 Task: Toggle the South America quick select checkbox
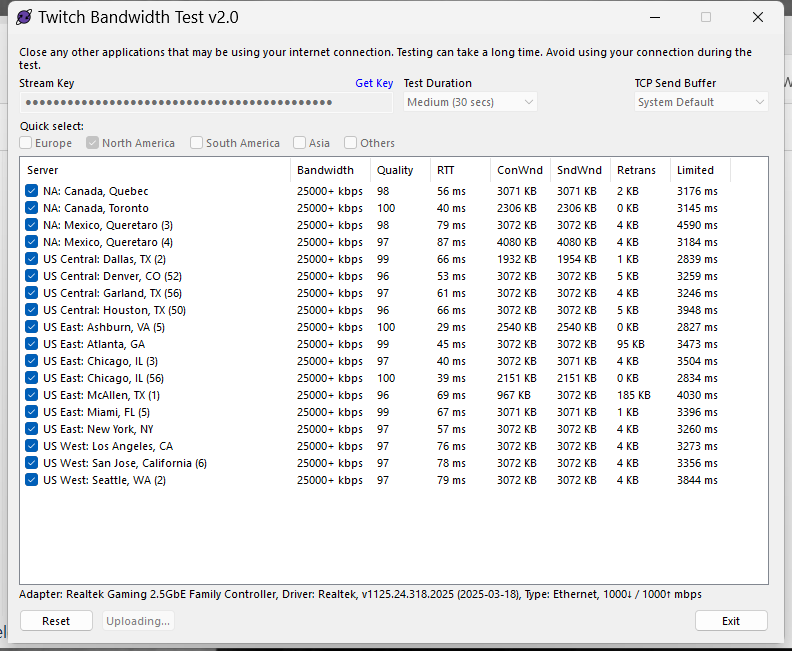(x=196, y=143)
